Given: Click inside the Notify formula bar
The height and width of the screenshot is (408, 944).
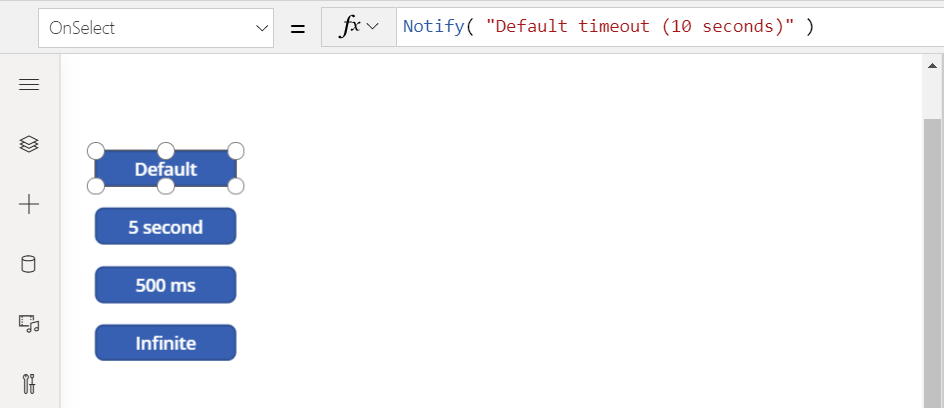Looking at the screenshot, I should tap(669, 27).
